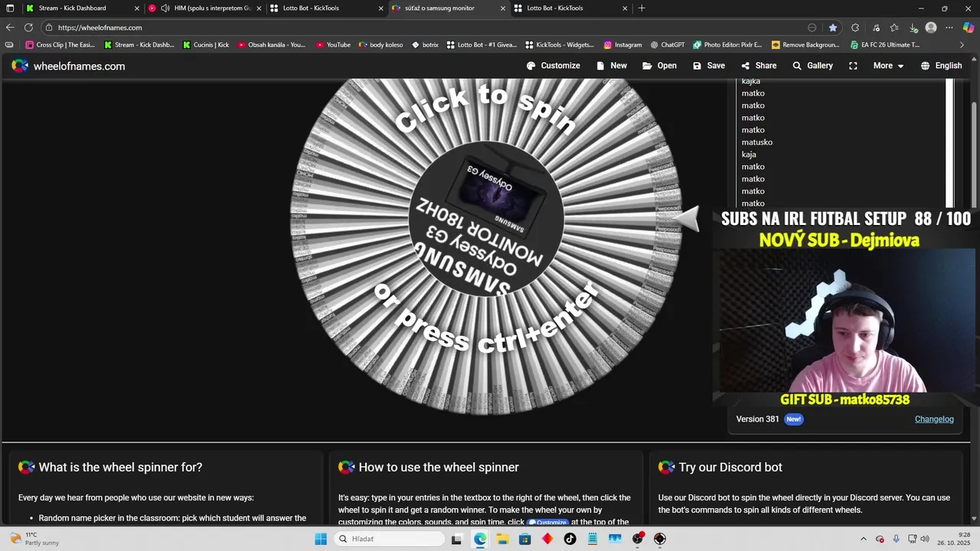Switch to súťaž o samsung monitor tab
Screen dimensions: 980x551
[x=449, y=8]
